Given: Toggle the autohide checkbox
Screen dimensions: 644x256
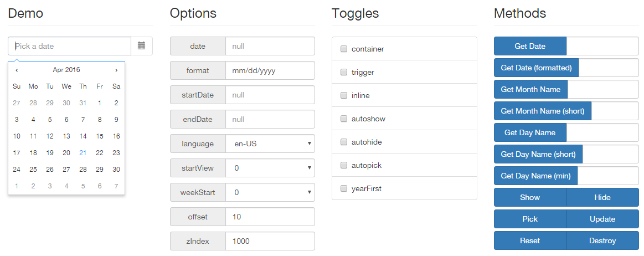Looking at the screenshot, I should (344, 142).
